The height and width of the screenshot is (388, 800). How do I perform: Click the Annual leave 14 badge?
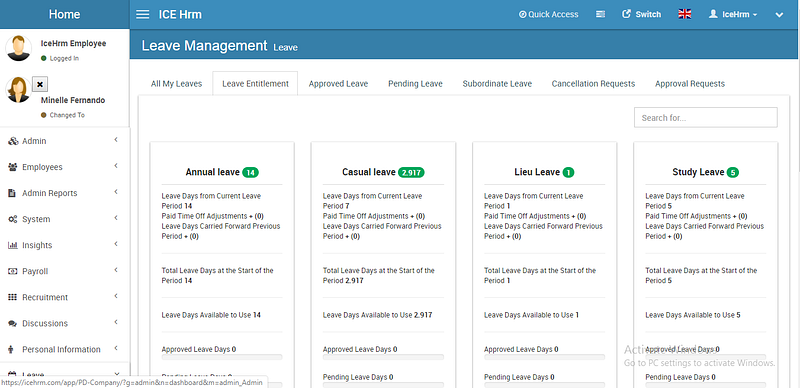[x=250, y=173]
